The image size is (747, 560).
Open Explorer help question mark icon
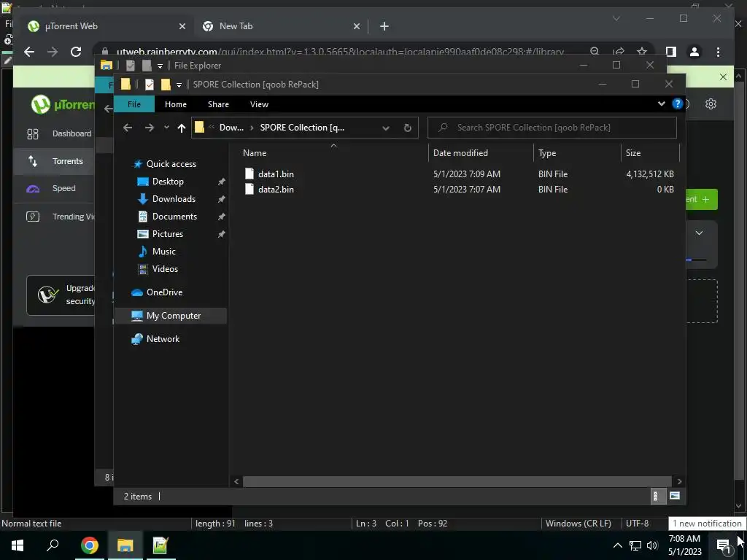tap(677, 104)
